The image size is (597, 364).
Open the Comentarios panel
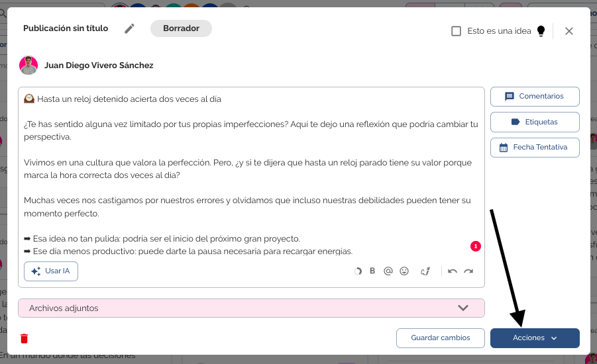tap(535, 97)
